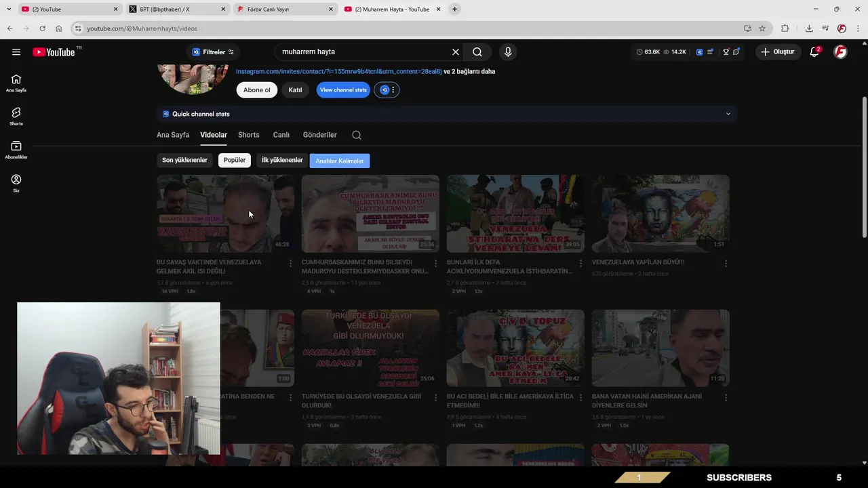This screenshot has height=488, width=868.
Task: Open a new browser tab
Action: pyautogui.click(x=454, y=9)
